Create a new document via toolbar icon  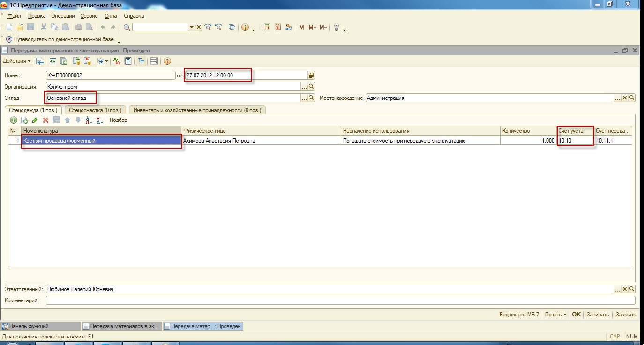coord(9,27)
